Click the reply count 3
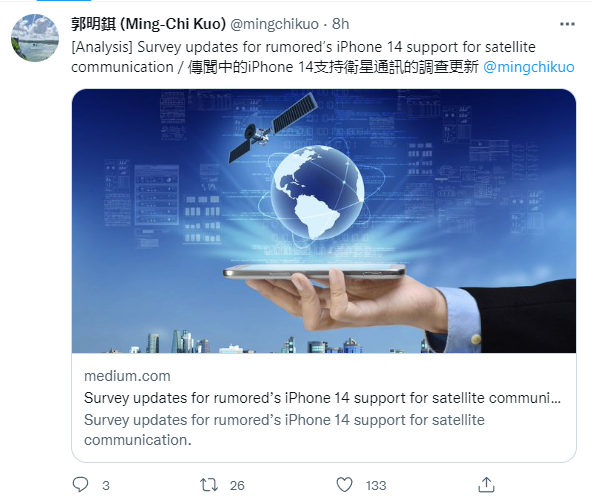Image resolution: width=592 pixels, height=502 pixels. (x=106, y=485)
